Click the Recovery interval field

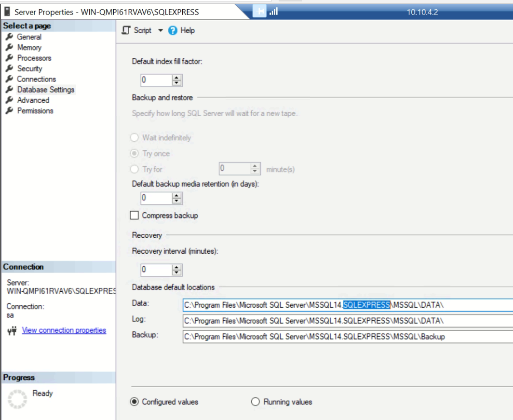(x=157, y=270)
